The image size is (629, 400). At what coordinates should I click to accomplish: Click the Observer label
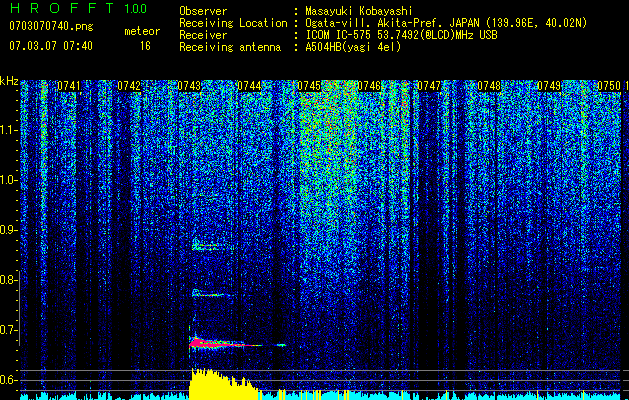[203, 11]
